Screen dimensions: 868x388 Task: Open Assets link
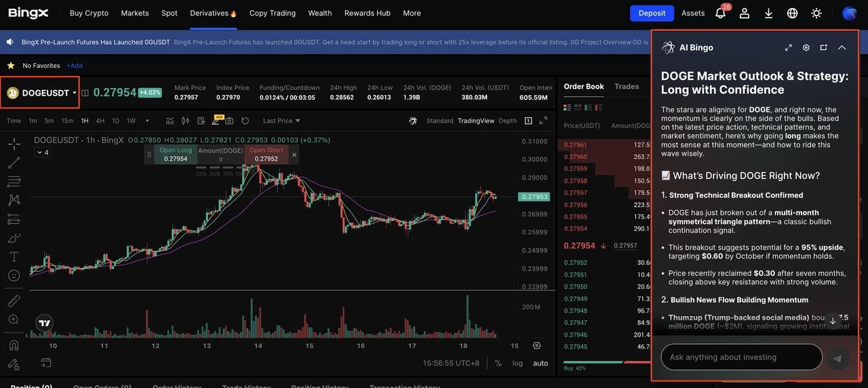click(x=693, y=13)
